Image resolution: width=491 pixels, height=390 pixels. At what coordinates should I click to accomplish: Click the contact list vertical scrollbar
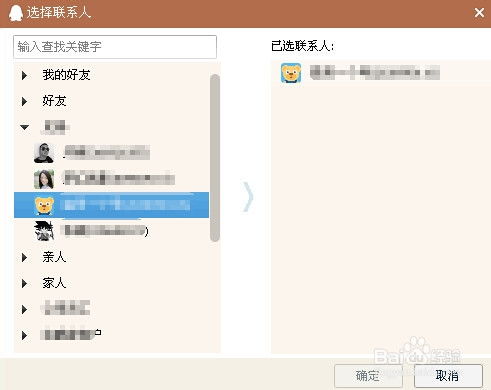click(x=215, y=158)
